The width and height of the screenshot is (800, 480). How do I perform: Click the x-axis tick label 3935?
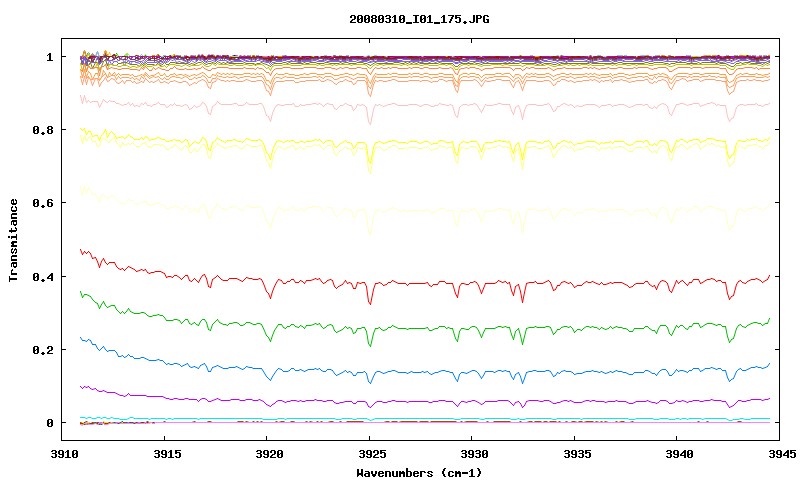577,454
